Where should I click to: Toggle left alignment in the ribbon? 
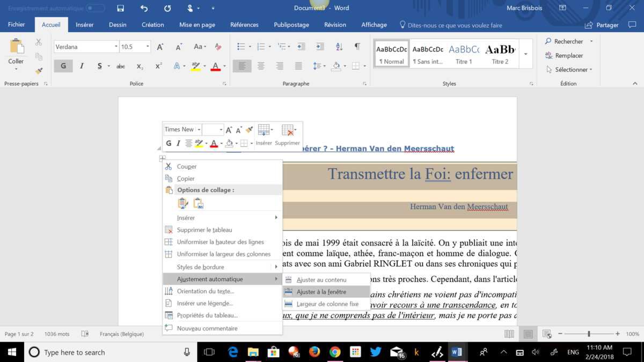[242, 66]
